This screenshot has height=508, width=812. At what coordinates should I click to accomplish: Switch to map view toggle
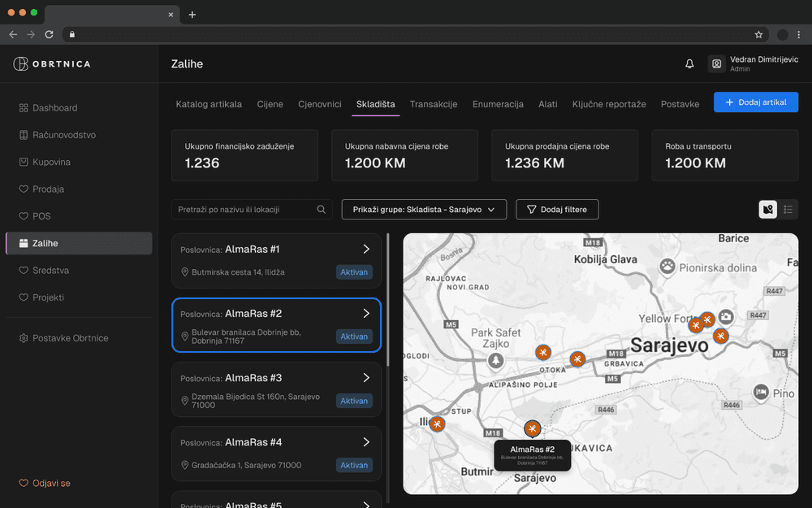point(768,210)
